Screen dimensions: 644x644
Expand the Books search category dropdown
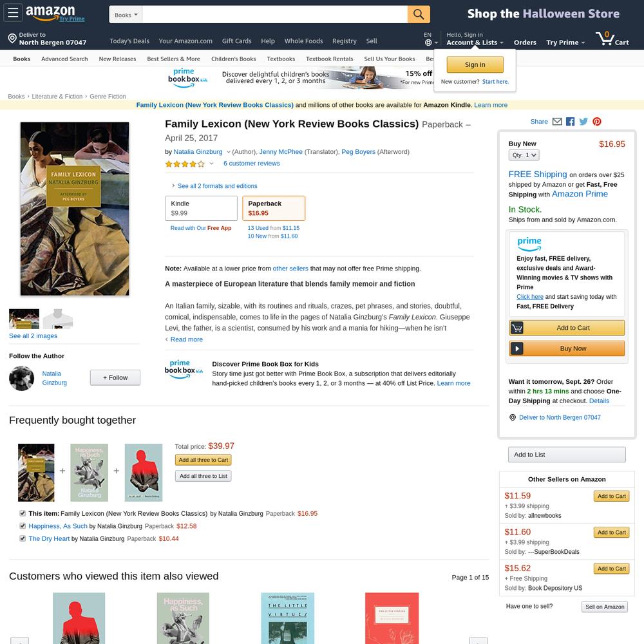pyautogui.click(x=126, y=15)
